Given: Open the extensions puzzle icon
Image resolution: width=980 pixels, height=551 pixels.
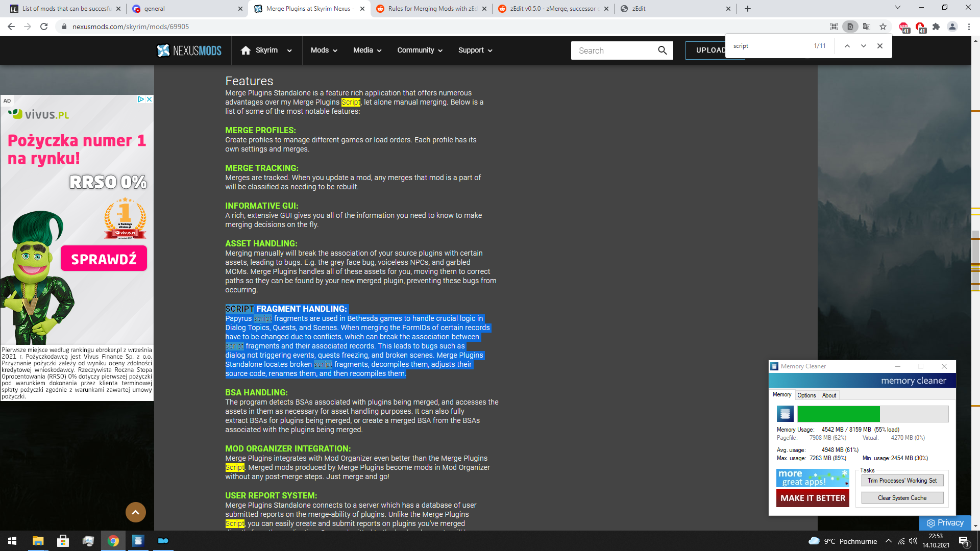Looking at the screenshot, I should 936,27.
